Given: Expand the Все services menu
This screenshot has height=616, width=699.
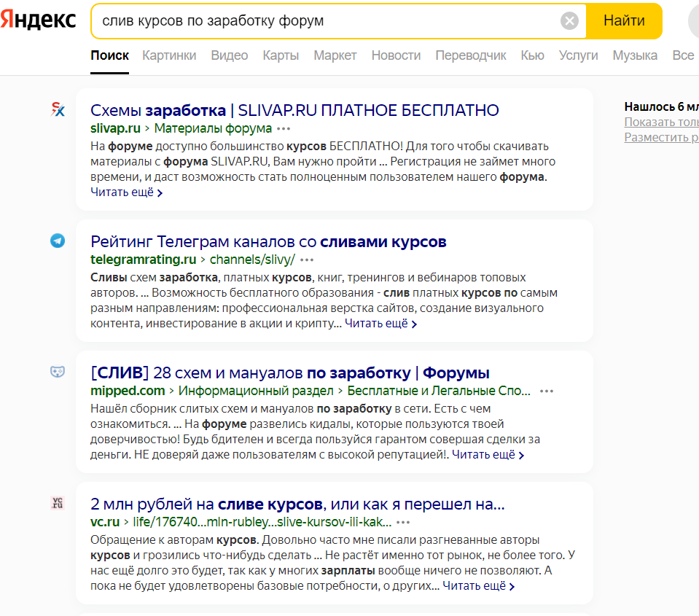Looking at the screenshot, I should click(684, 55).
